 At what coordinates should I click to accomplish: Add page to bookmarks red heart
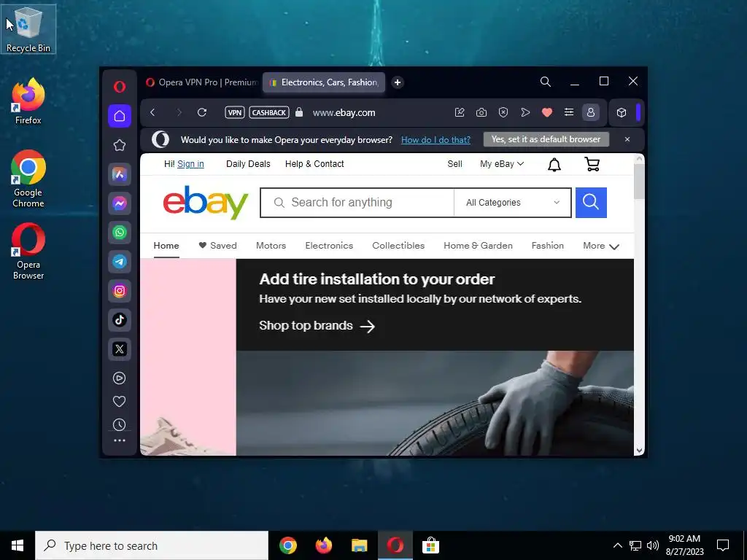[547, 112]
